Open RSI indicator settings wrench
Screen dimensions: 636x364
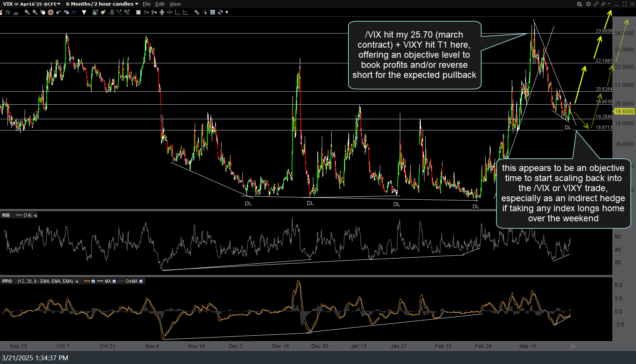tap(35, 215)
